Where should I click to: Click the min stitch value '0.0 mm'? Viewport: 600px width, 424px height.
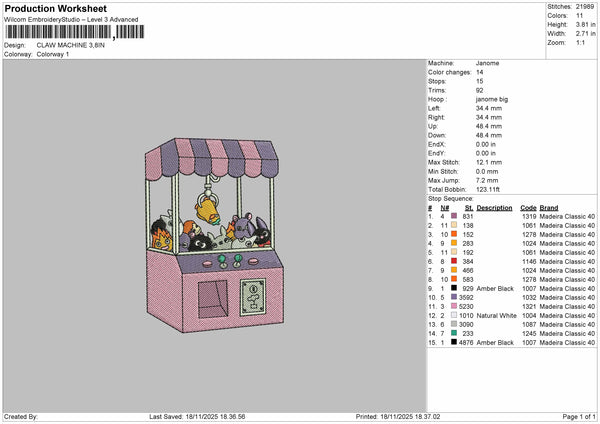(487, 171)
